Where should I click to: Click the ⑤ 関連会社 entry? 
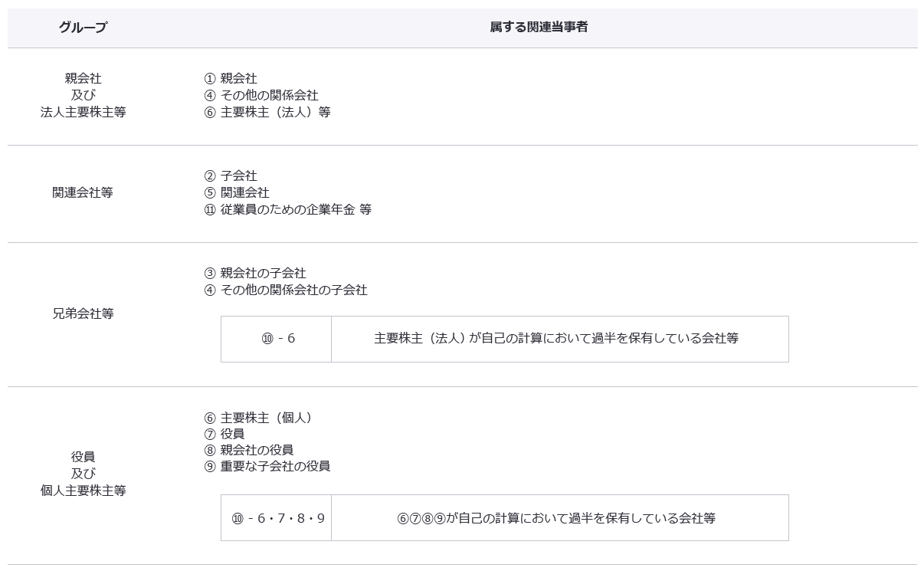(237, 193)
